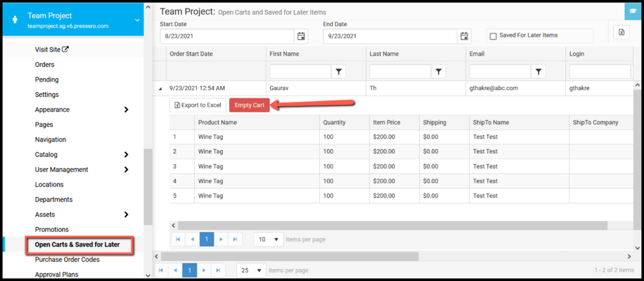Click the Start Date input field
Image resolution: width=644 pixels, height=281 pixels.
[227, 36]
